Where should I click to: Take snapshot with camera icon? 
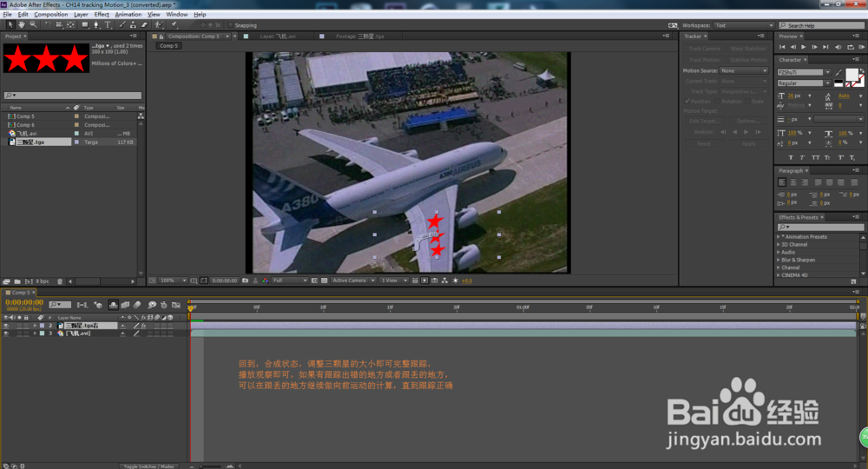[246, 281]
